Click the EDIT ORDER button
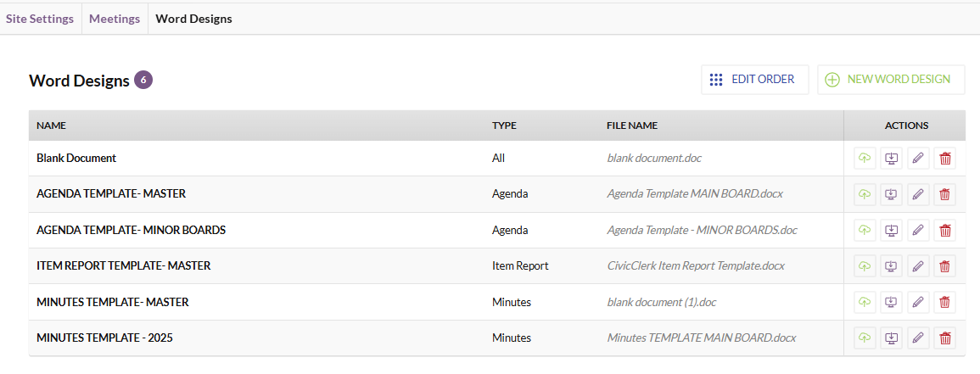The image size is (980, 374). point(755,80)
